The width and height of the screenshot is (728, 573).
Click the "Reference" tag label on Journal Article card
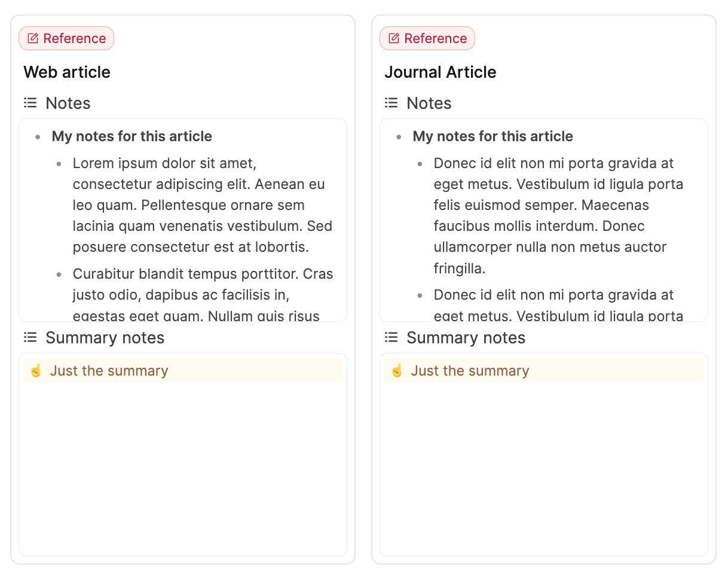click(x=436, y=38)
